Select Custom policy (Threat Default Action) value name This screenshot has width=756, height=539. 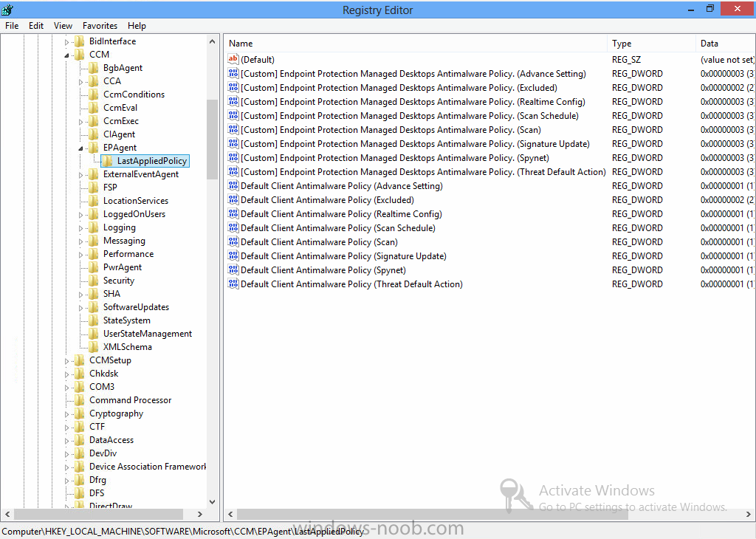tap(423, 171)
